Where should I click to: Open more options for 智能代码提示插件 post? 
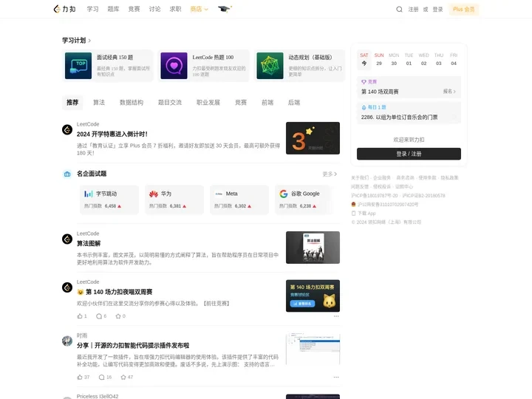pyautogui.click(x=336, y=378)
